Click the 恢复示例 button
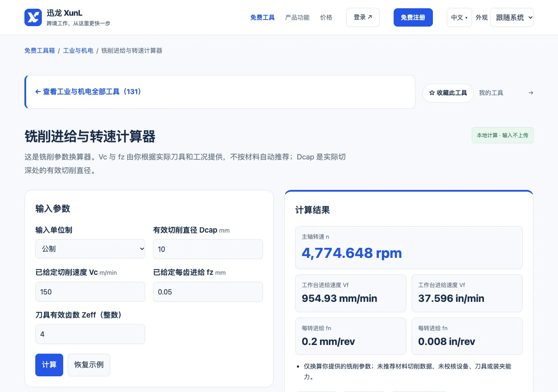The image size is (558, 392). tap(89, 365)
